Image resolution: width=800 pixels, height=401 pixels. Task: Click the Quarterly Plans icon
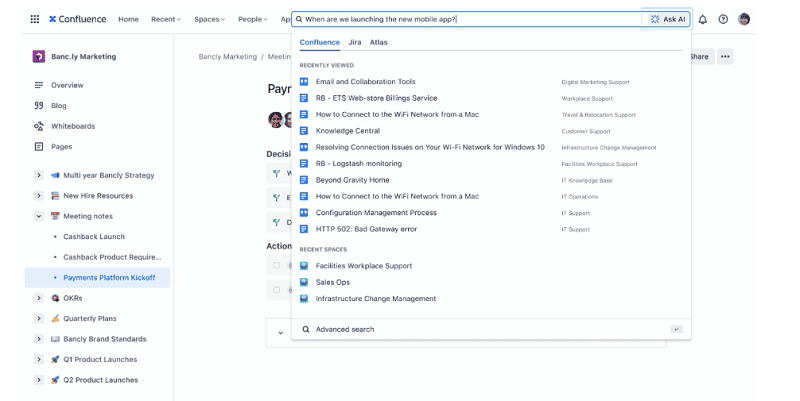[55, 318]
